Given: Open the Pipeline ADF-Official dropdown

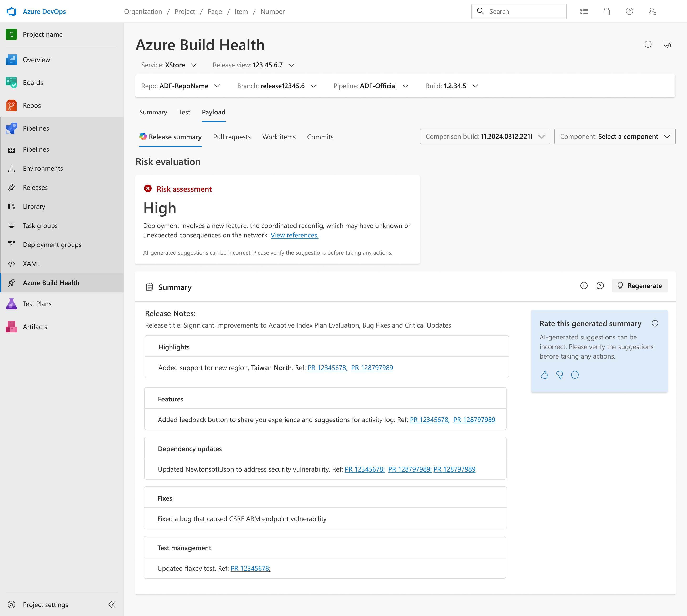Looking at the screenshot, I should pos(371,86).
